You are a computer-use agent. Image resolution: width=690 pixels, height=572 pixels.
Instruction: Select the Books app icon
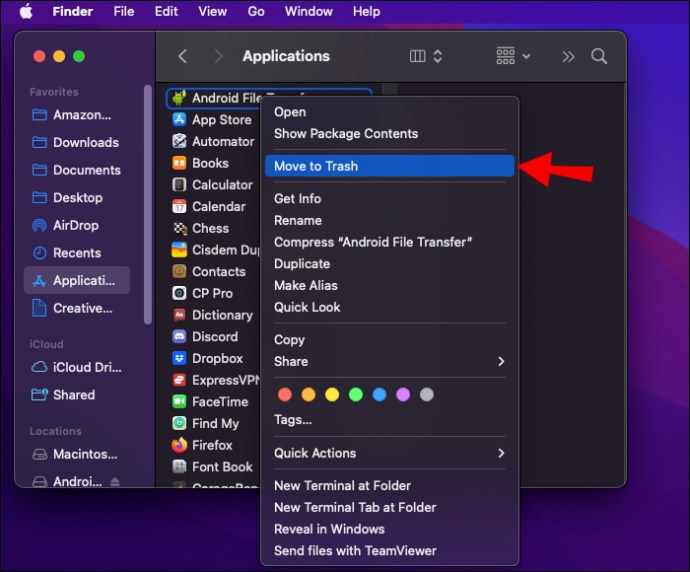(179, 163)
